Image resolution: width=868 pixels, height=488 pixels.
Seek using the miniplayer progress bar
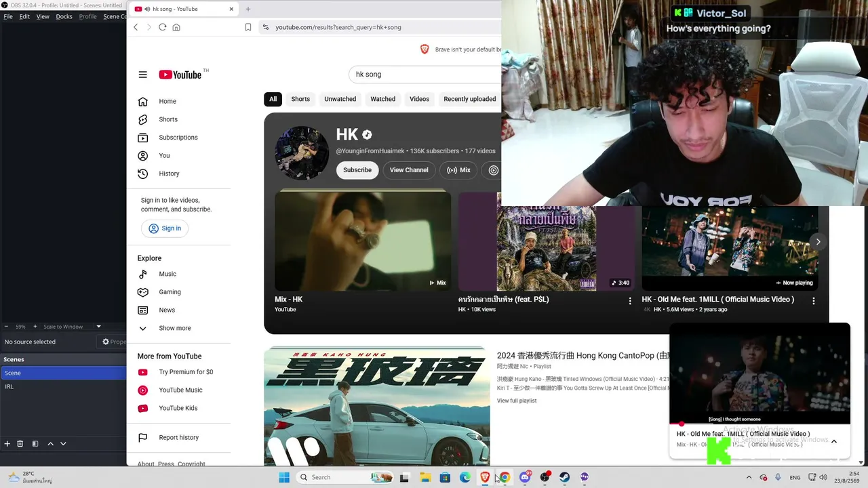coord(759,424)
